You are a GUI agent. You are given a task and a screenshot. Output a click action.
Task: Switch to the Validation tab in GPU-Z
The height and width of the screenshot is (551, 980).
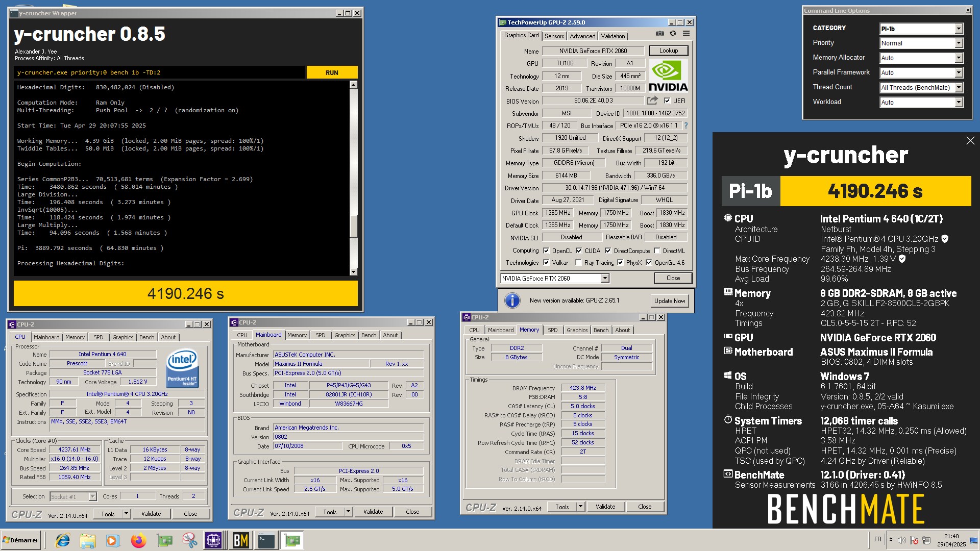612,36
